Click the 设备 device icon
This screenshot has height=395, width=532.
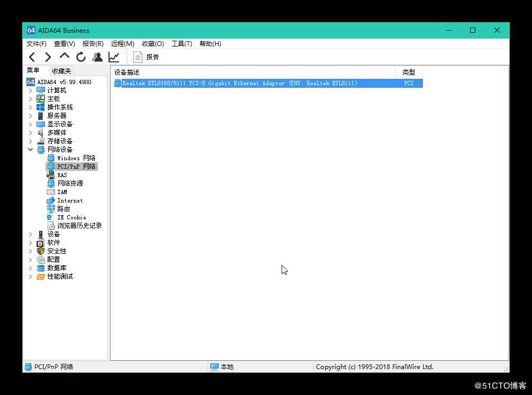click(x=41, y=234)
